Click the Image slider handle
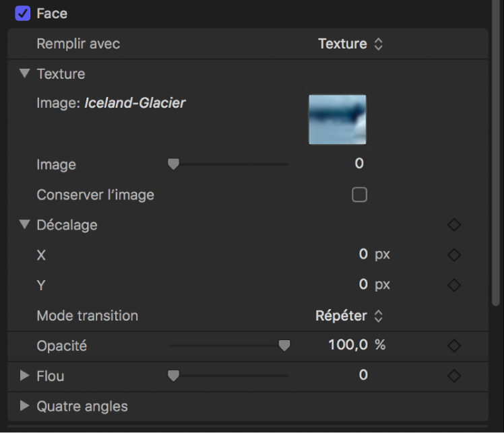Image resolution: width=504 pixels, height=433 pixels. (173, 164)
